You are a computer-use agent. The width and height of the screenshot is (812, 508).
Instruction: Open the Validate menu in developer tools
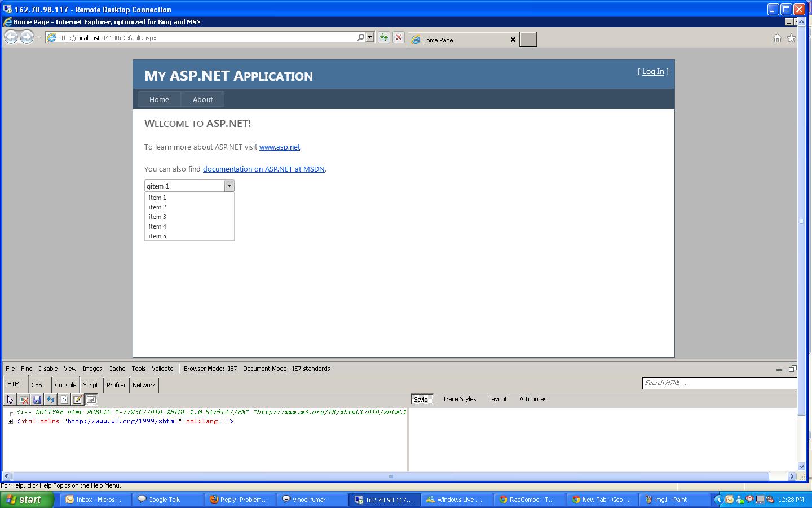pyautogui.click(x=162, y=369)
